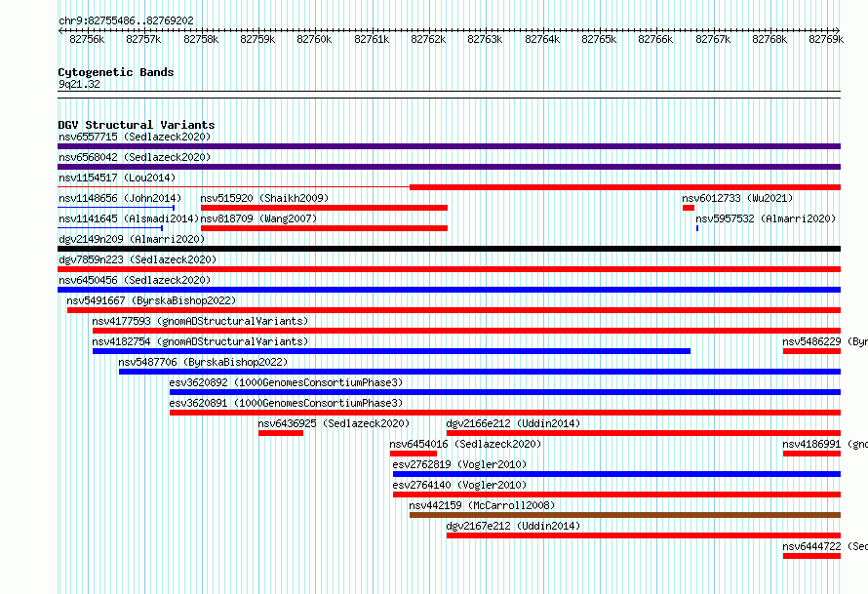
Task: Select the 9q21.32 band label
Action: point(79,84)
